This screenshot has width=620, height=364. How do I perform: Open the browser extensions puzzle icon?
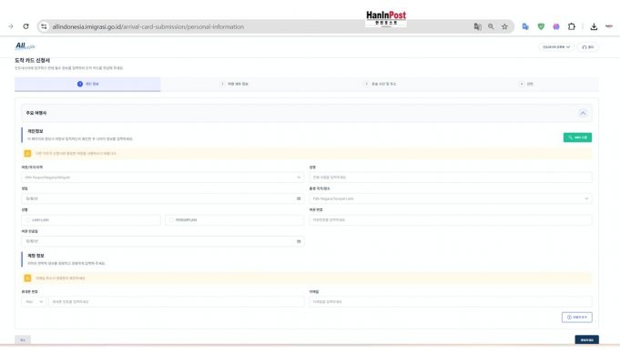click(x=571, y=26)
